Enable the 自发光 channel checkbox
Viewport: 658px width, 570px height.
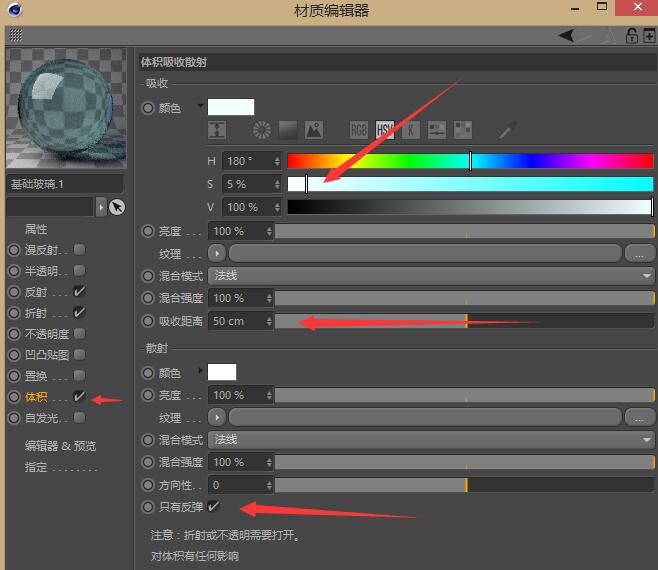click(x=79, y=418)
